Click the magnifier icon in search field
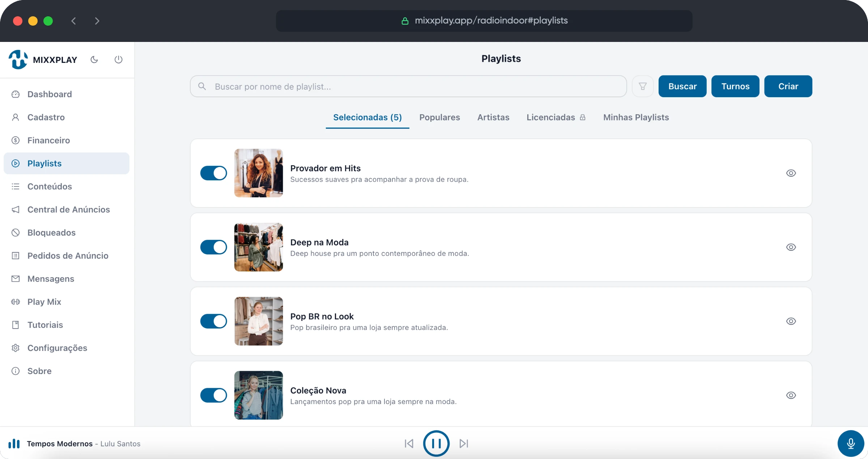Viewport: 868px width, 459px height. tap(202, 86)
